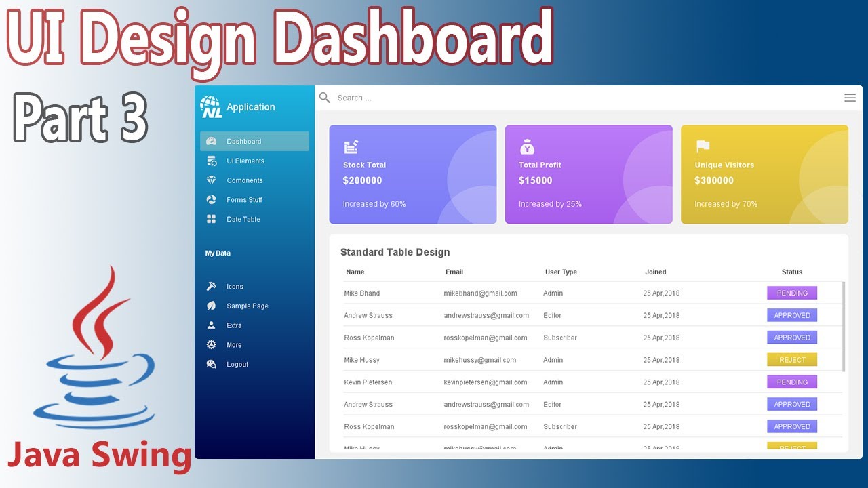Click the Logout chat-bubble icon
Image resolution: width=868 pixels, height=488 pixels.
pyautogui.click(x=211, y=364)
